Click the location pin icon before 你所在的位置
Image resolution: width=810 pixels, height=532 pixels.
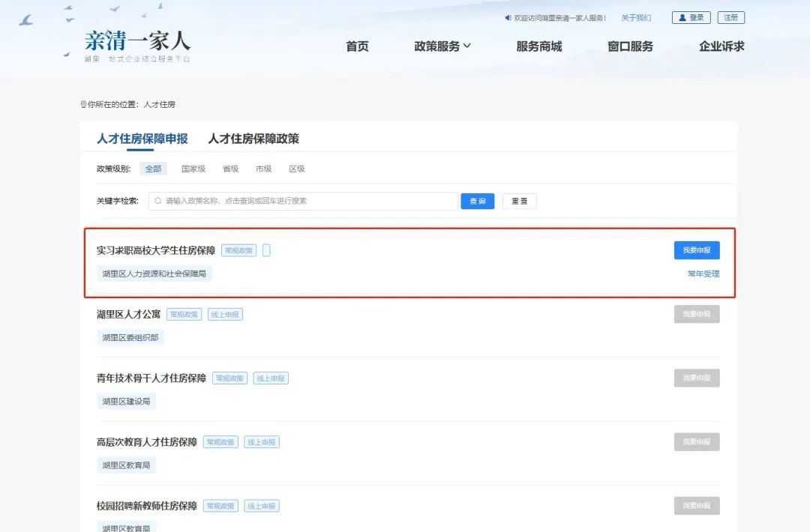83,105
